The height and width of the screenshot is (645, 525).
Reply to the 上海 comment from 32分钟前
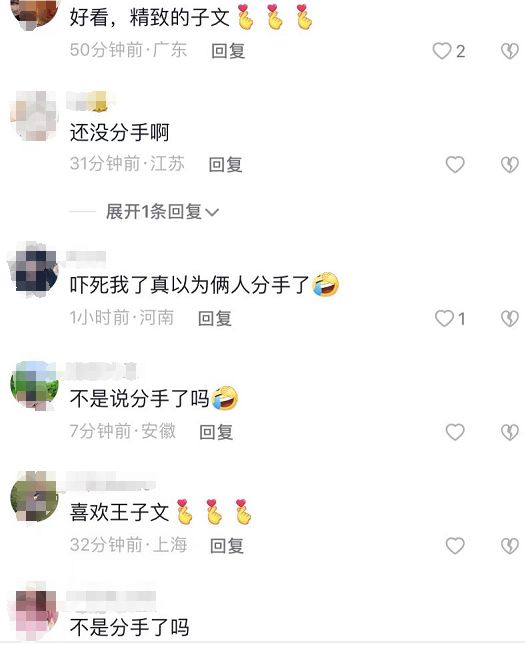click(227, 546)
